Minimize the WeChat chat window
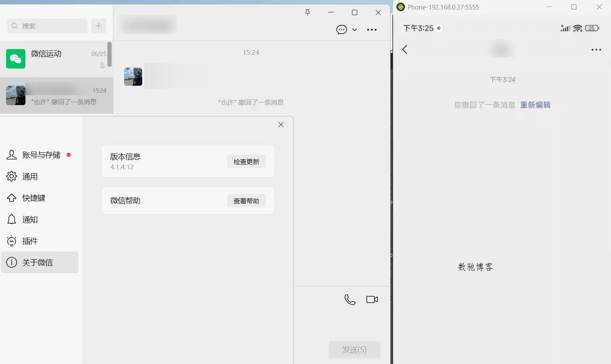611x364 pixels. (331, 12)
